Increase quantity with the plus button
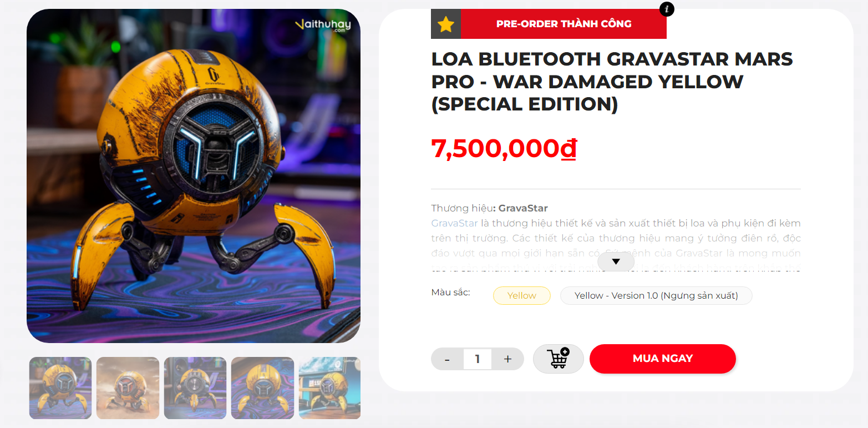 (x=507, y=359)
